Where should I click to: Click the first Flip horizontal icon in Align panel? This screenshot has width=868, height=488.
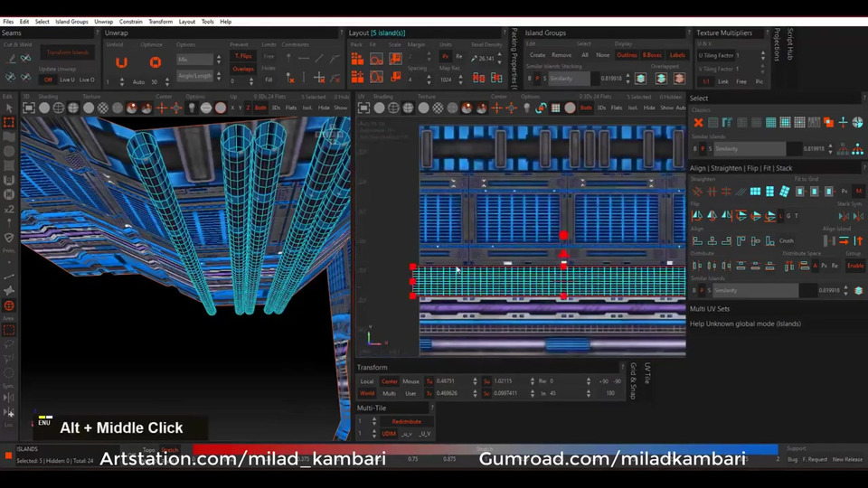[697, 216]
